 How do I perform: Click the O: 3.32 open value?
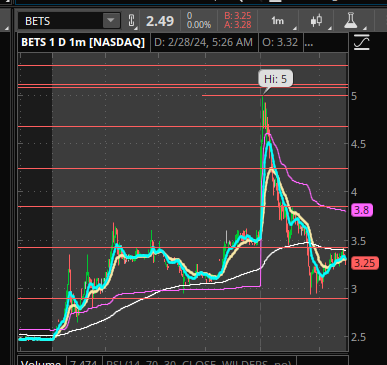(x=280, y=42)
